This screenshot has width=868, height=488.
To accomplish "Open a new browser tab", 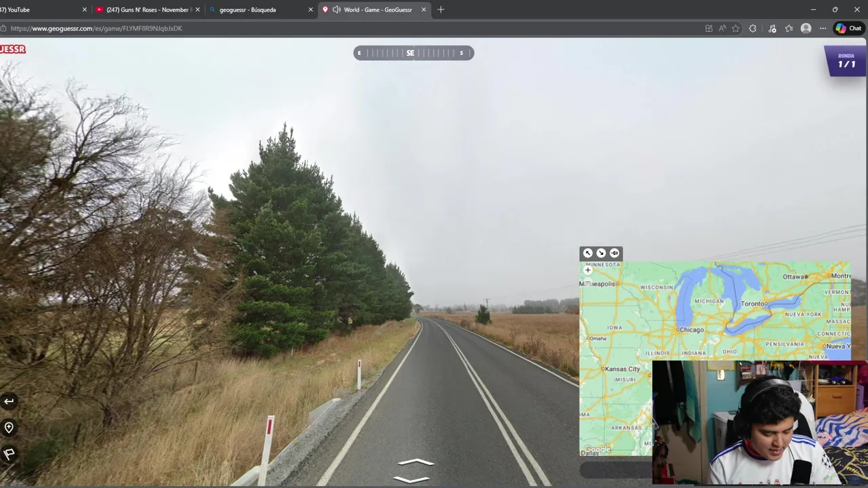I will [x=441, y=9].
